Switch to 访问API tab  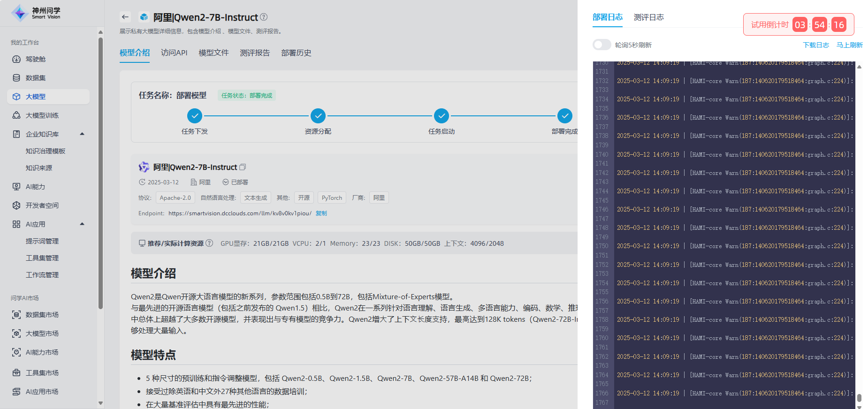pyautogui.click(x=174, y=53)
